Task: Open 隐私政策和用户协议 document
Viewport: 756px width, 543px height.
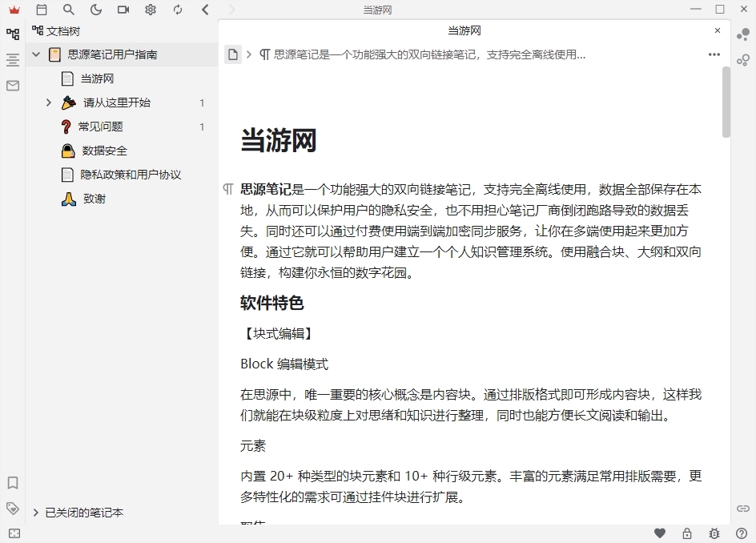Action: (x=131, y=175)
